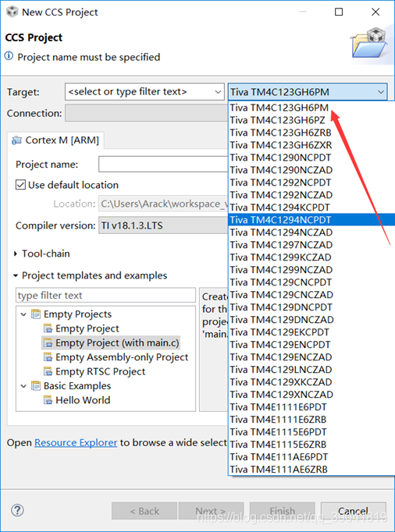
Task: Pick Tiva TM4C1299KCZAD option
Action: pyautogui.click(x=311, y=257)
